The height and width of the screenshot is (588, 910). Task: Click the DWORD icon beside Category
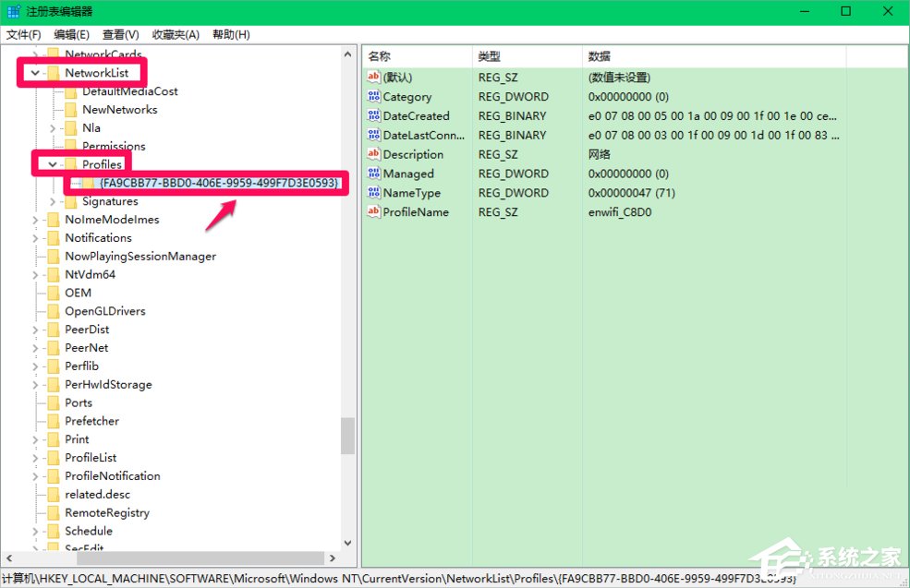pos(372,97)
